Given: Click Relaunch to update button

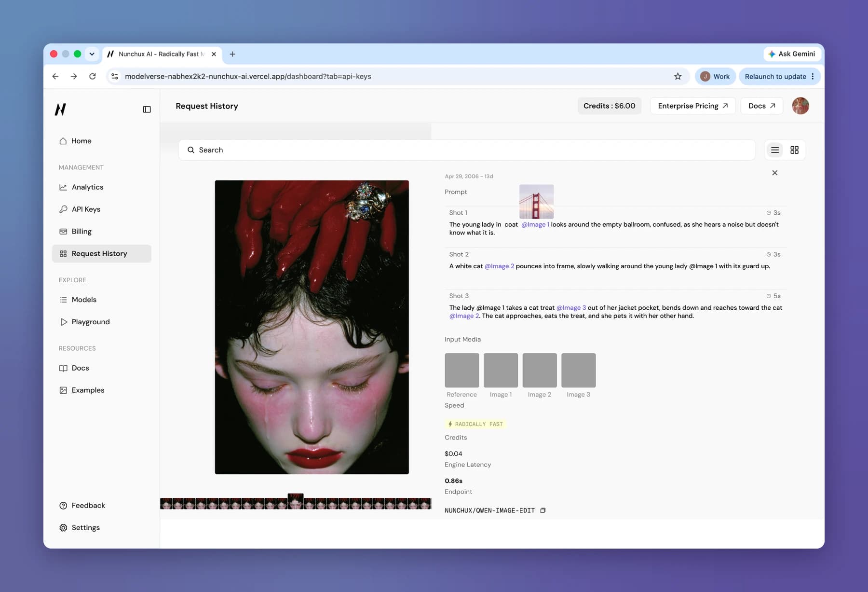Looking at the screenshot, I should point(779,76).
